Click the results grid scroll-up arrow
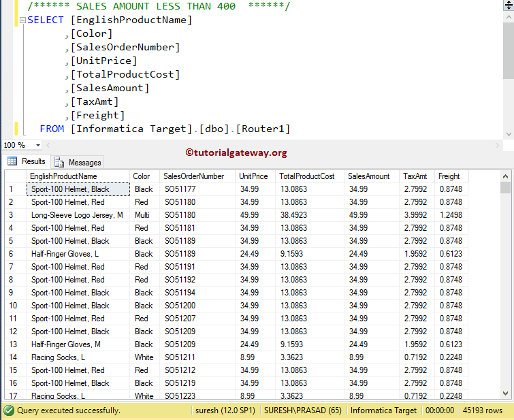This screenshot has width=514, height=420. [x=505, y=176]
